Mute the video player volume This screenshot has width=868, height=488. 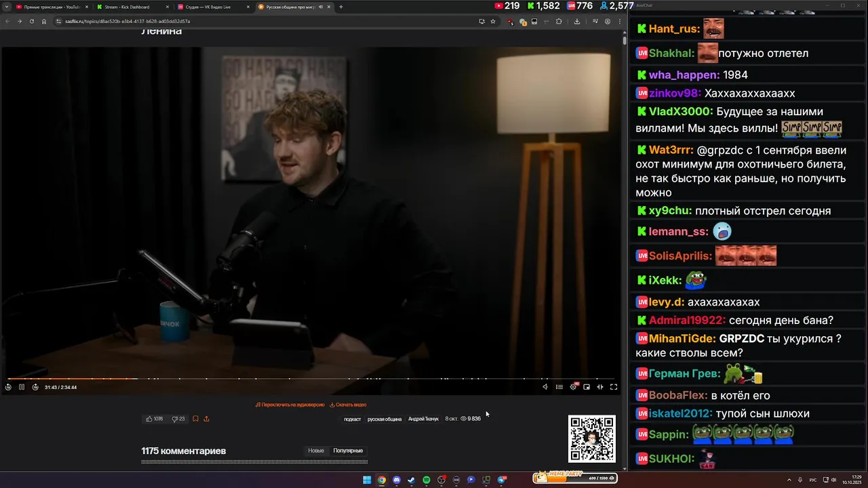(x=545, y=387)
